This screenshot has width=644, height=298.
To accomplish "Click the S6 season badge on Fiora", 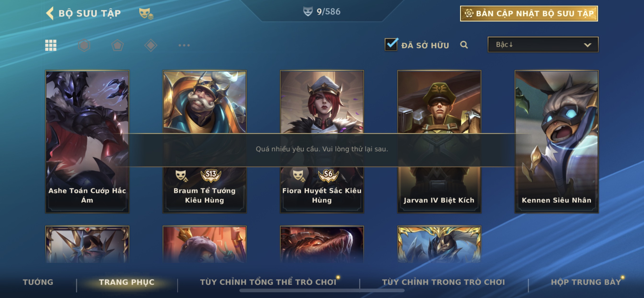I will tap(328, 175).
